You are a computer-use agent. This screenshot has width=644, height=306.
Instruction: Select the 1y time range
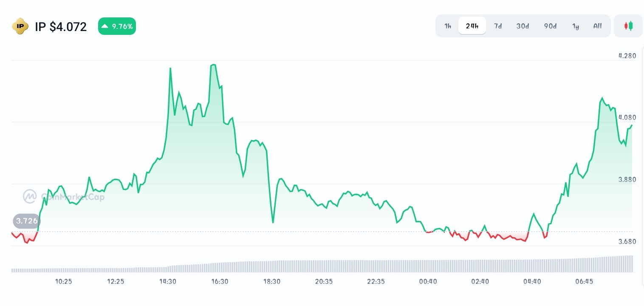coord(576,26)
